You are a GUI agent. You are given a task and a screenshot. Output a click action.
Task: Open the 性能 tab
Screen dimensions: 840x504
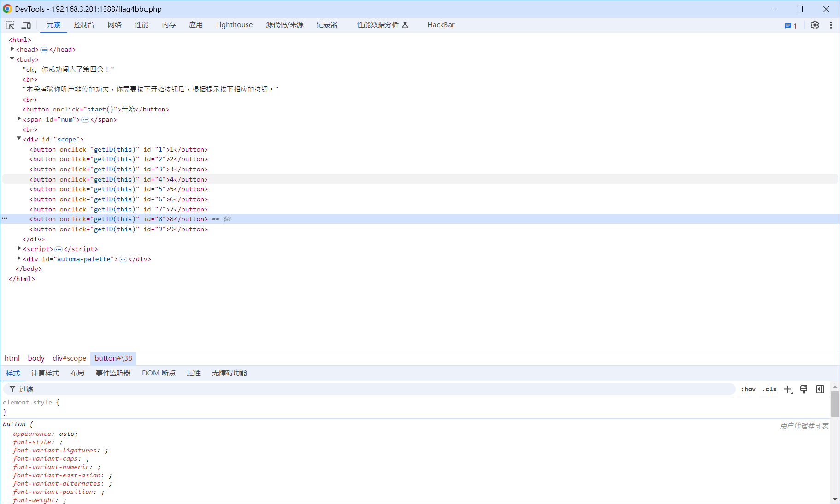(142, 25)
